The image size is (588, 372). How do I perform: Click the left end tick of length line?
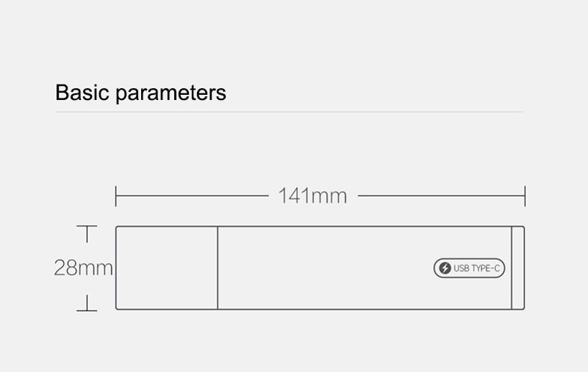116,196
